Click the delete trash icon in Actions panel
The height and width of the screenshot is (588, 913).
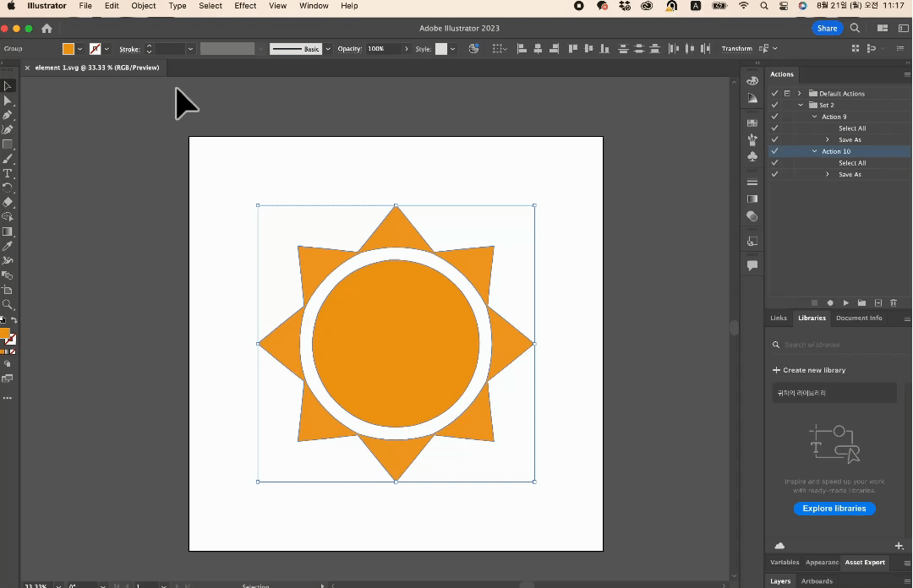click(x=894, y=302)
